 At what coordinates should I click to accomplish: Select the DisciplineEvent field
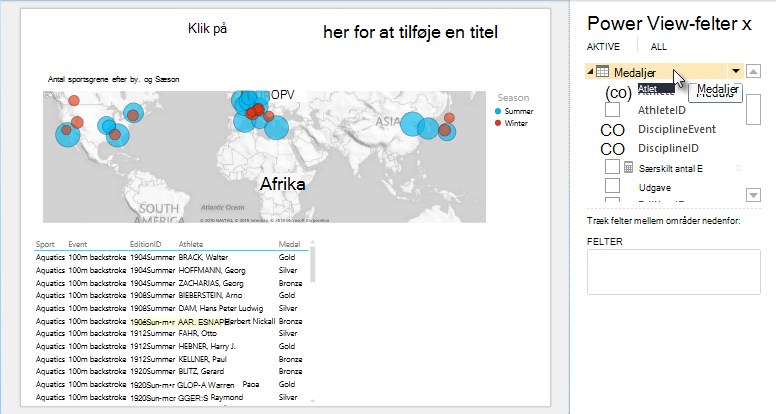point(677,129)
